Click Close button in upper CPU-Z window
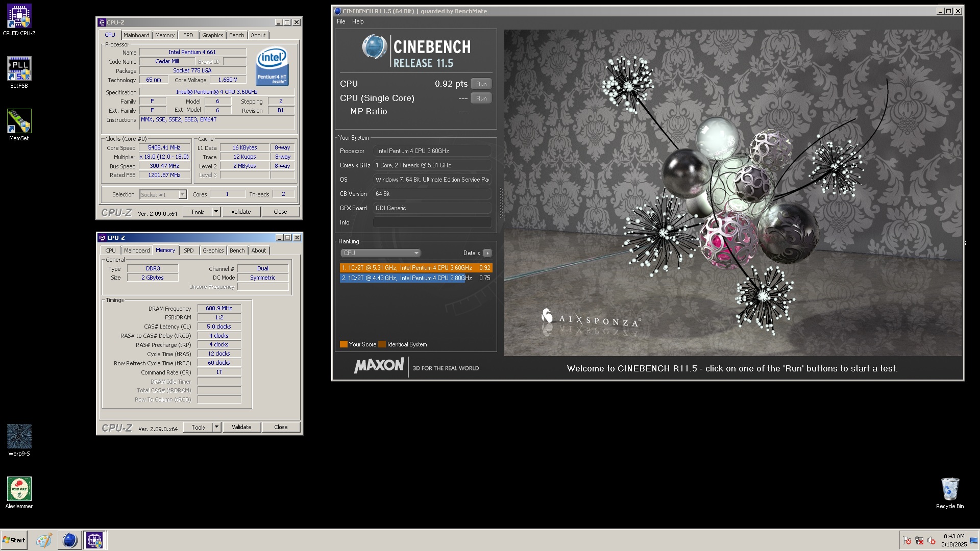 coord(280,212)
